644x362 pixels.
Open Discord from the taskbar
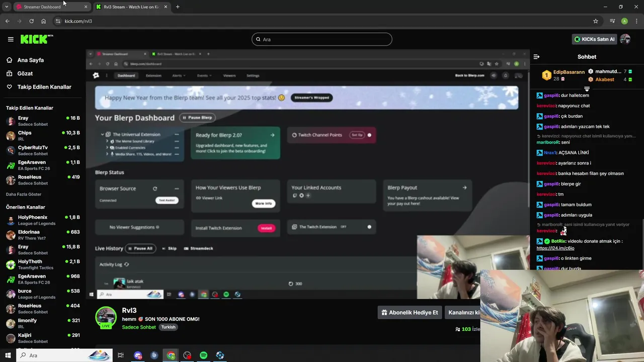(x=138, y=355)
